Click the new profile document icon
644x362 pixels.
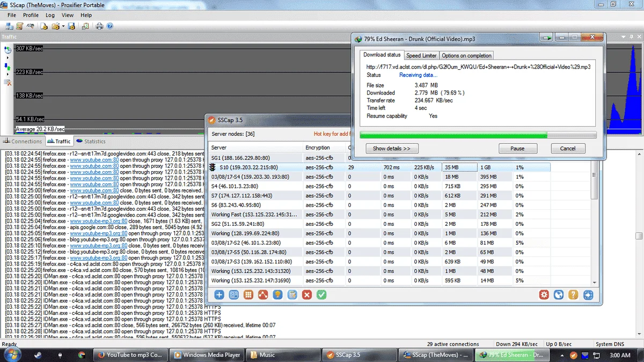44,26
